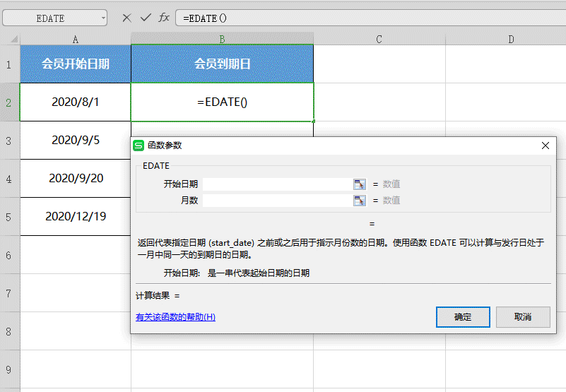This screenshot has width=566, height=392.
Task: Select column C header
Action: (379, 39)
